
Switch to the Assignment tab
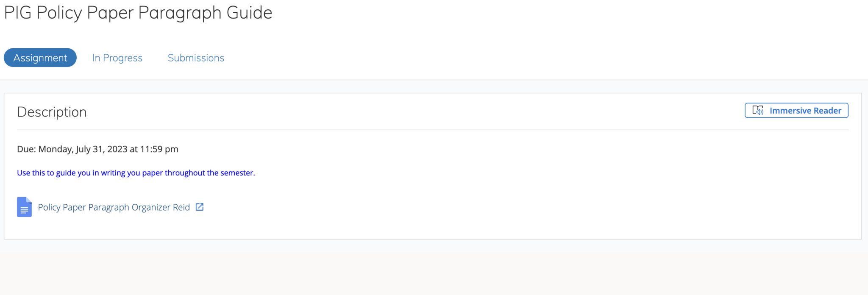(x=40, y=58)
